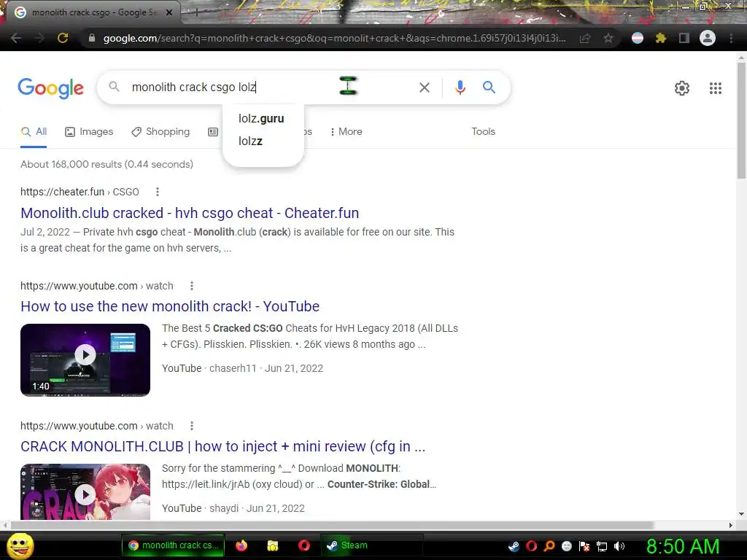Share this page icon in address bar
This screenshot has height=560, width=747.
click(x=585, y=38)
